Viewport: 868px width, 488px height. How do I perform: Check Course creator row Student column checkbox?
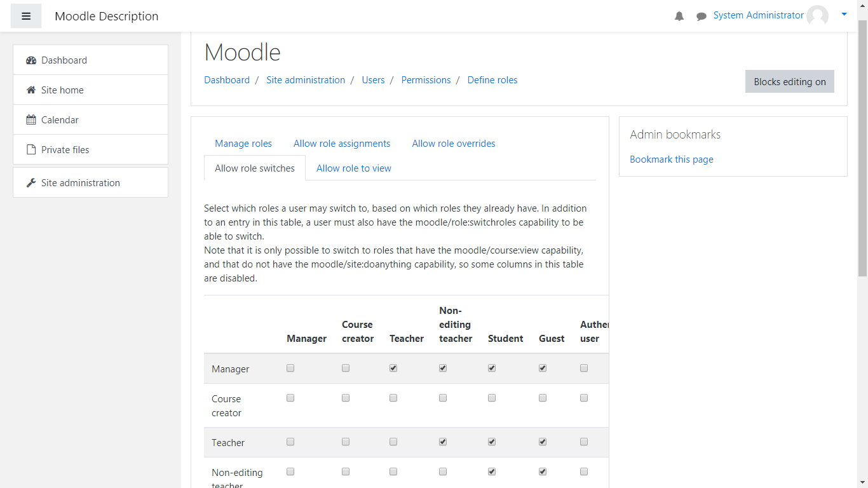[492, 398]
